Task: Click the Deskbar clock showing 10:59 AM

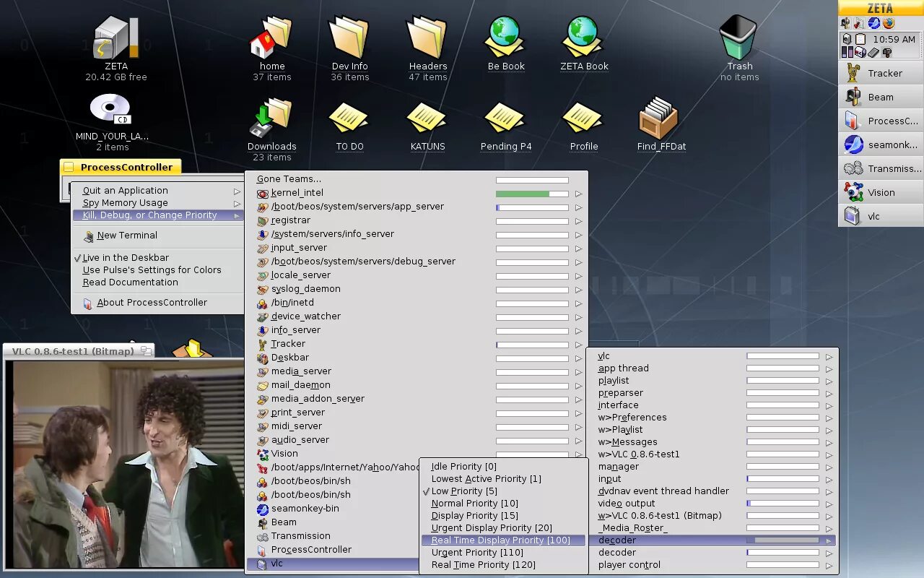Action: point(894,39)
